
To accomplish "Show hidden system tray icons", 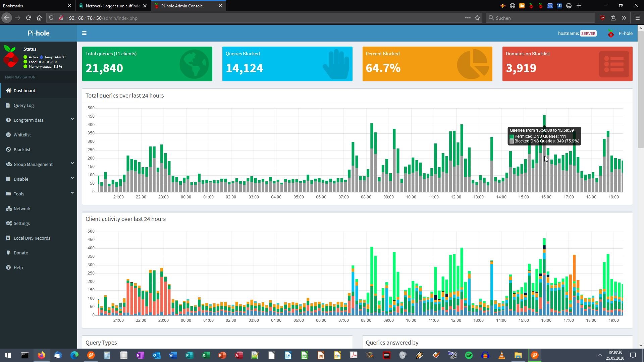I will tap(600, 355).
